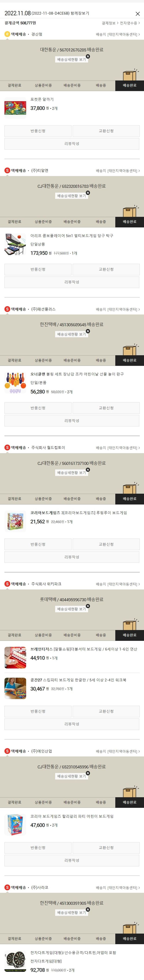
Task: Click 반품신청 for 포켓몬 알까기
Action: click(x=38, y=131)
